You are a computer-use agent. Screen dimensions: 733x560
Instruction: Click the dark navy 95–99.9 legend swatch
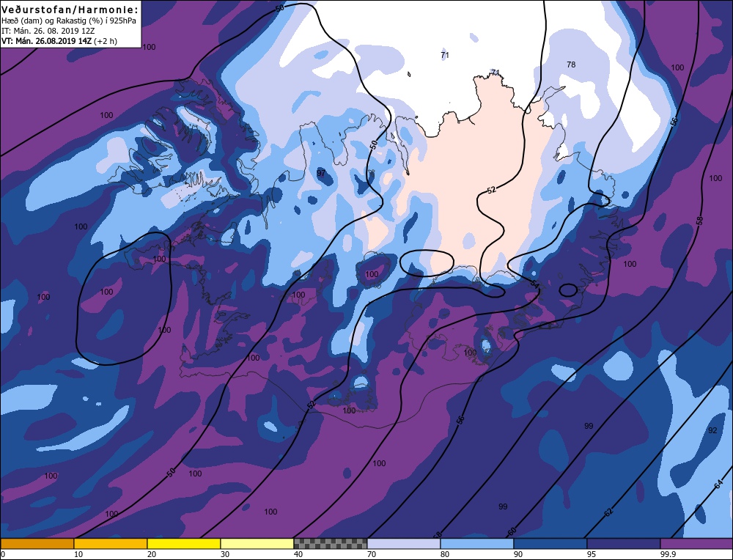624,544
